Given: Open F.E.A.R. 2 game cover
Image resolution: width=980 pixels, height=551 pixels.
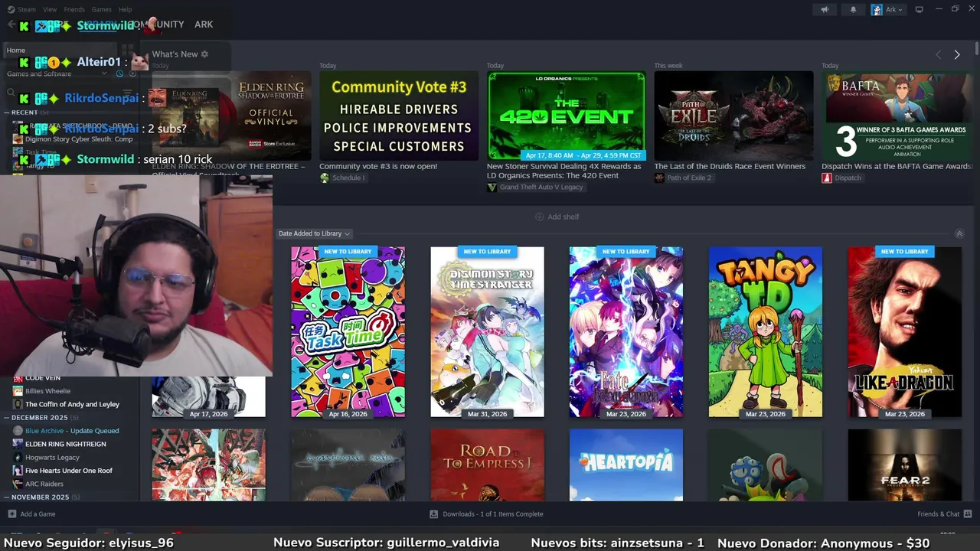Looking at the screenshot, I should (x=904, y=465).
